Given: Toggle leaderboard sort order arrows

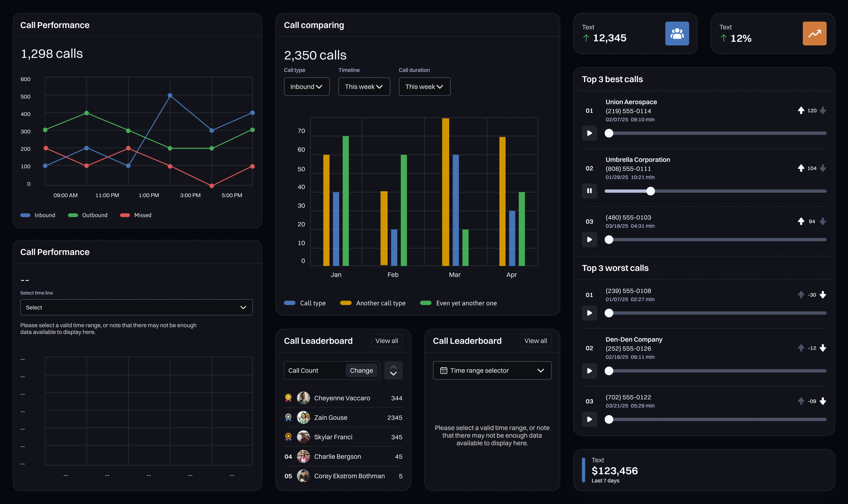Looking at the screenshot, I should (x=393, y=370).
